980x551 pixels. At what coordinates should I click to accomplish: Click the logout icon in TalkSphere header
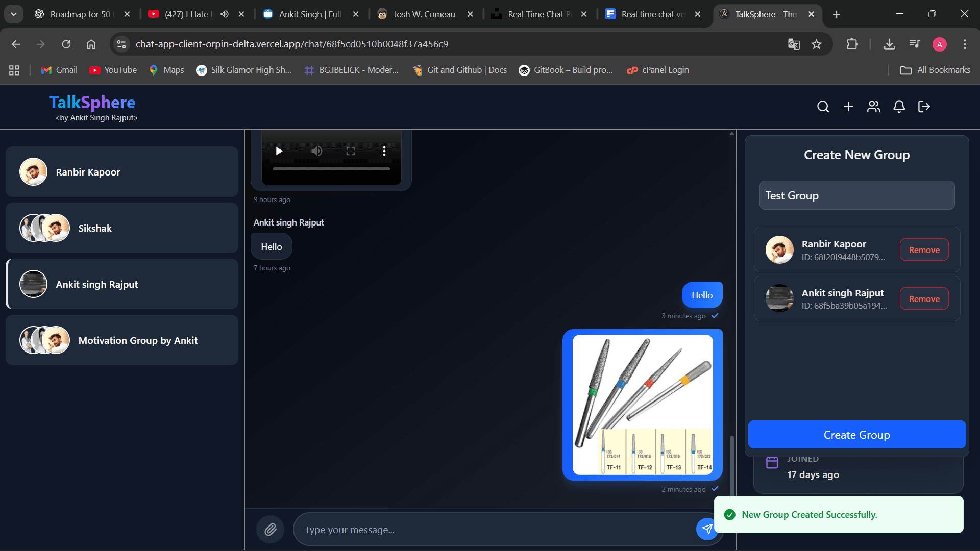[924, 107]
